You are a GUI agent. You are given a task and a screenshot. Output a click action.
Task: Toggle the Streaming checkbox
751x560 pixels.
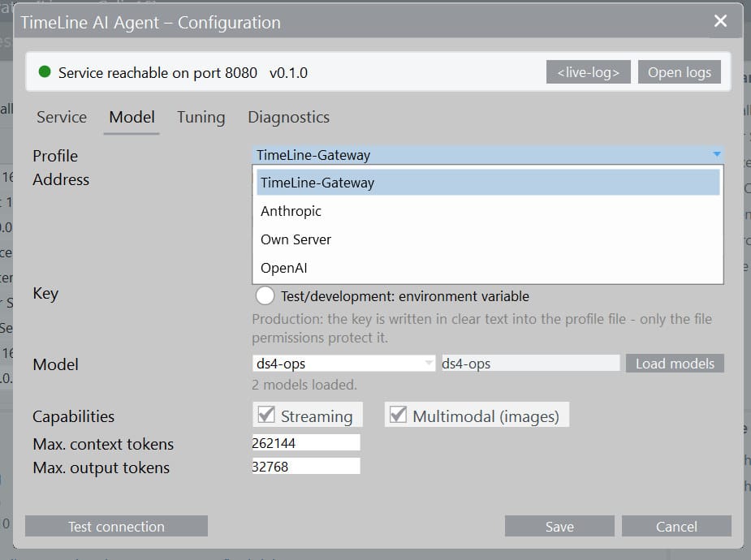point(266,415)
